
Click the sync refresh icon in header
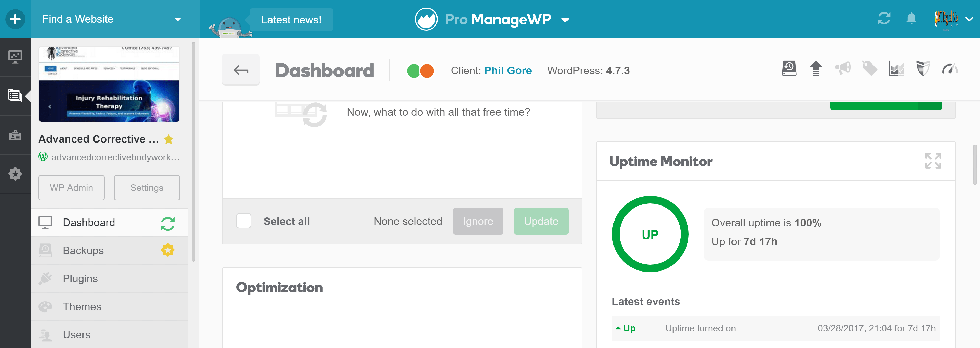pyautogui.click(x=884, y=19)
